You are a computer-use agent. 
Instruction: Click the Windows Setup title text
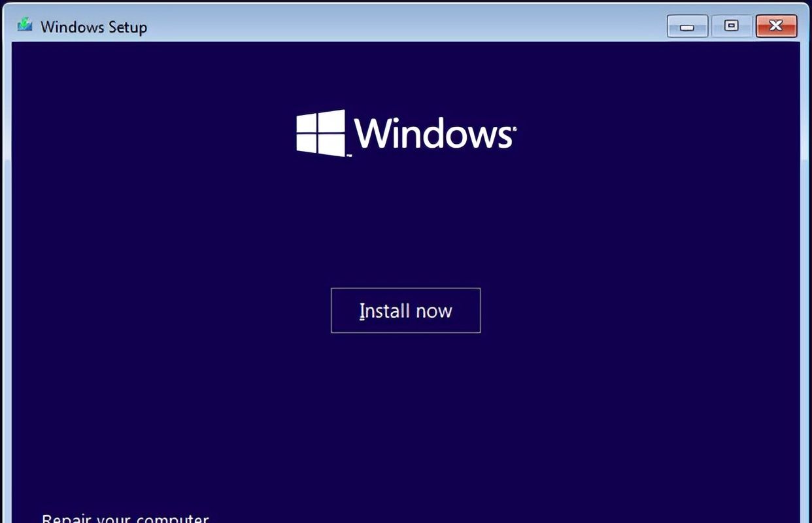pos(93,27)
